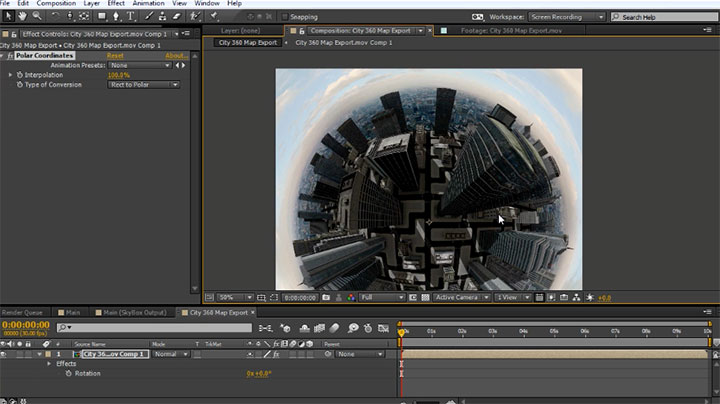This screenshot has height=404, width=720.
Task: Open the Composition menu
Action: [56, 3]
